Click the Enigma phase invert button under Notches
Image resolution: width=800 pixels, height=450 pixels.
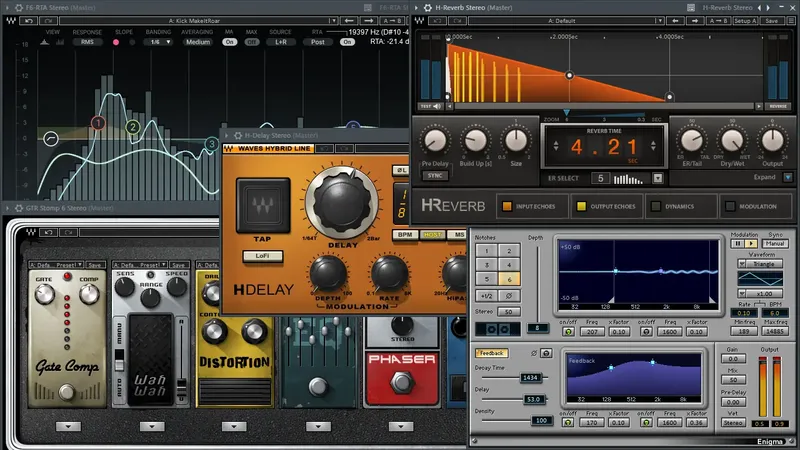pyautogui.click(x=509, y=296)
